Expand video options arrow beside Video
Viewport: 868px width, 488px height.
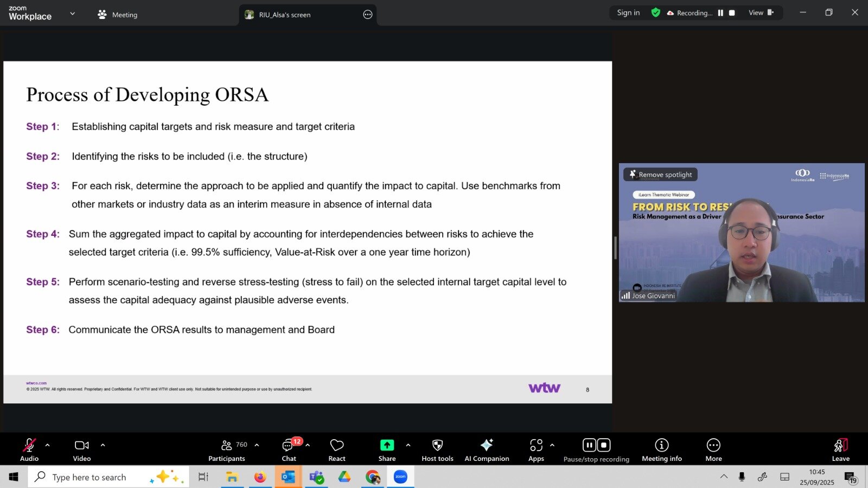103,445
